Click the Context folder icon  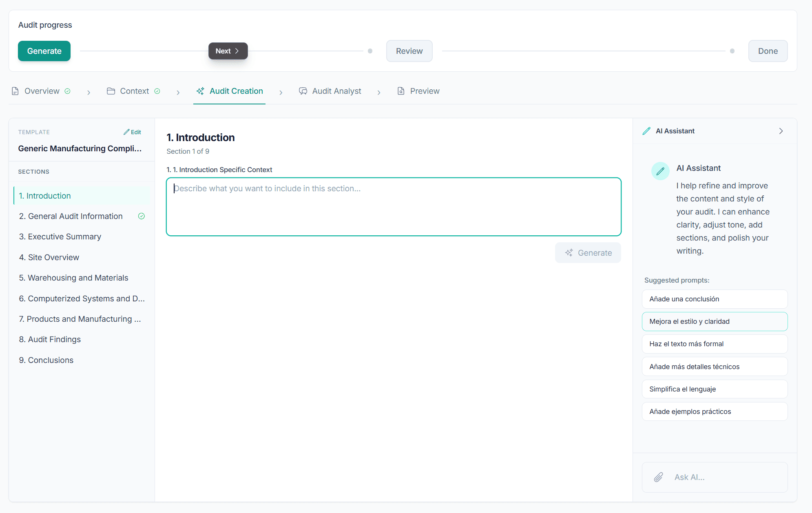click(111, 91)
